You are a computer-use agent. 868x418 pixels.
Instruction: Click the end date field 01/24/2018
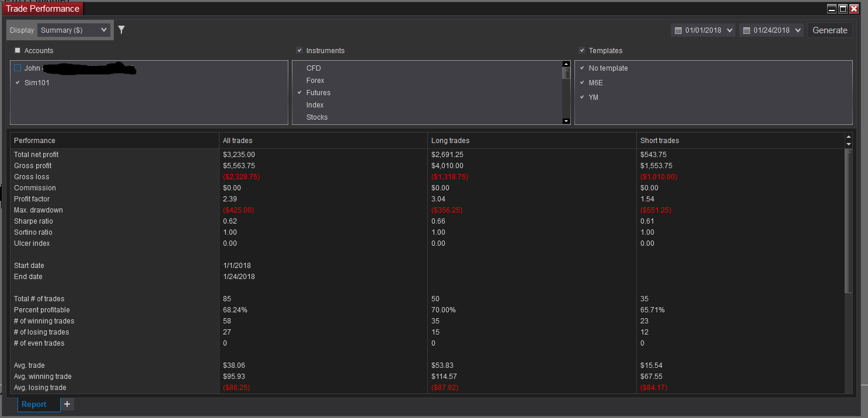771,30
